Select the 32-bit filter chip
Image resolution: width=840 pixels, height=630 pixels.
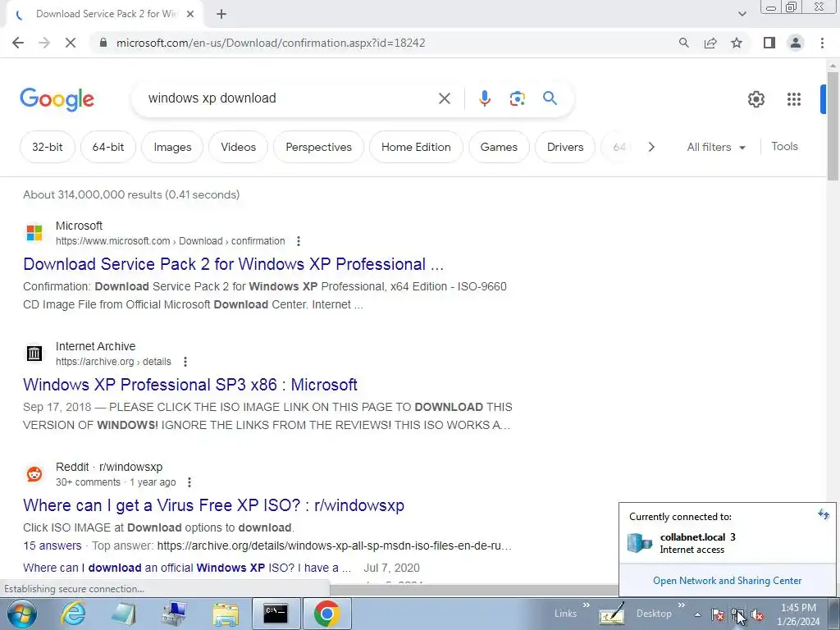tap(47, 147)
